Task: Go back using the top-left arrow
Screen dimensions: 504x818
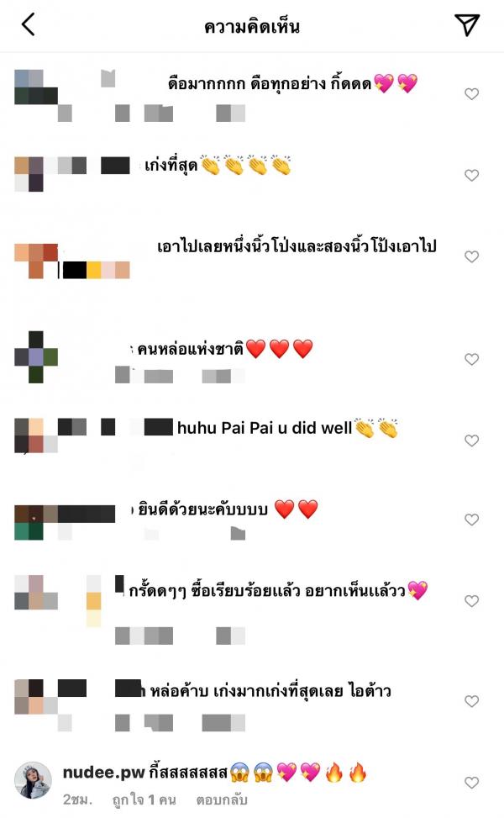Action: click(x=29, y=24)
